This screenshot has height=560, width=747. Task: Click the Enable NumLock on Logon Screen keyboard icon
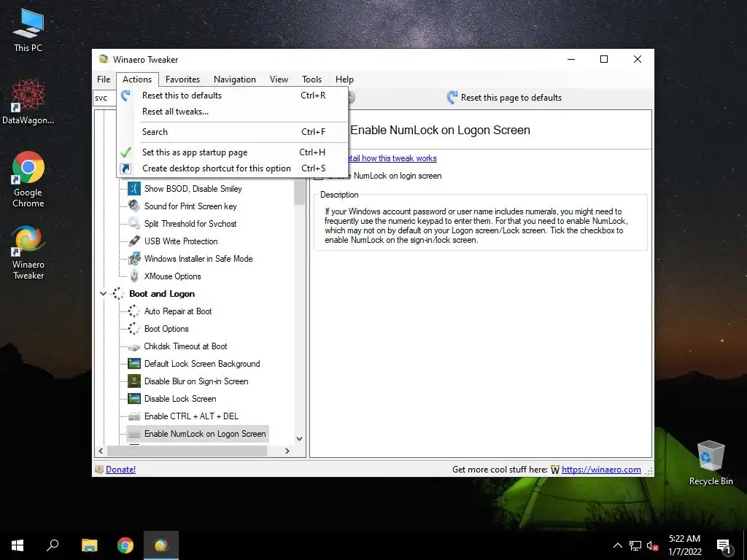pos(134,435)
